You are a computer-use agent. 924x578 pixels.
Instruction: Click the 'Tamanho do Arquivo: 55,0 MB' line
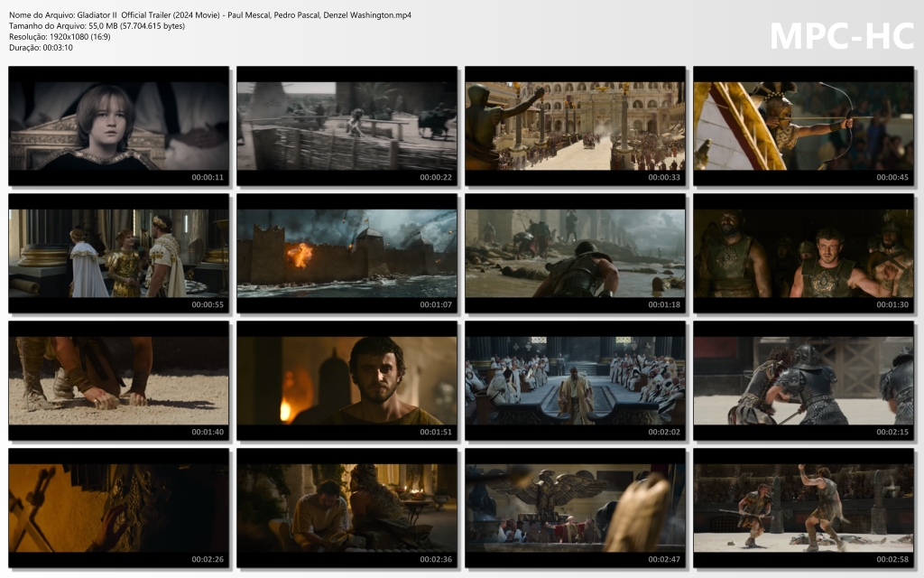(x=97, y=26)
